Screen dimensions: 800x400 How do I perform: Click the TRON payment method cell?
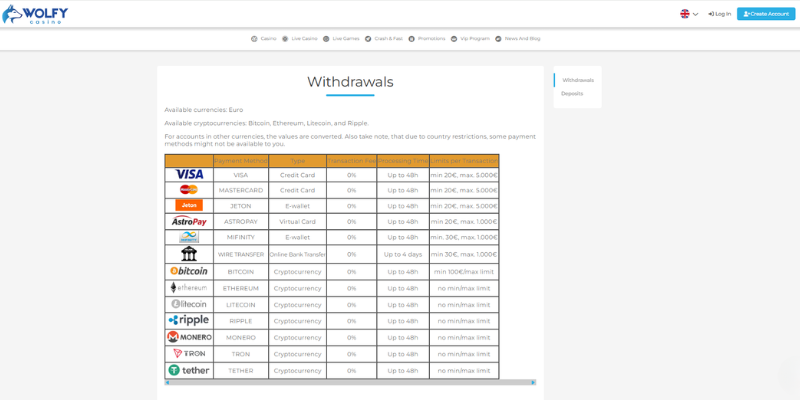tap(241, 354)
